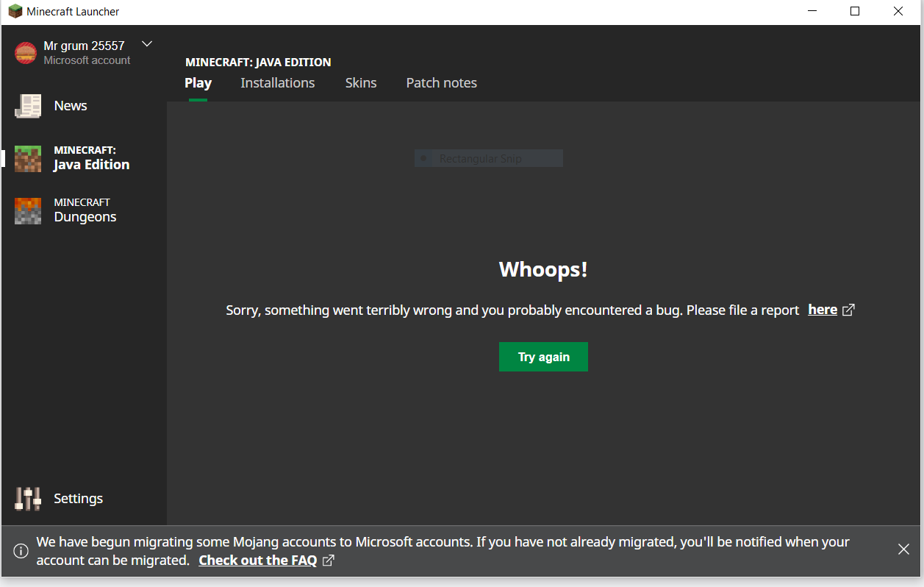
Task: Switch to the Patch notes tab
Action: (442, 83)
